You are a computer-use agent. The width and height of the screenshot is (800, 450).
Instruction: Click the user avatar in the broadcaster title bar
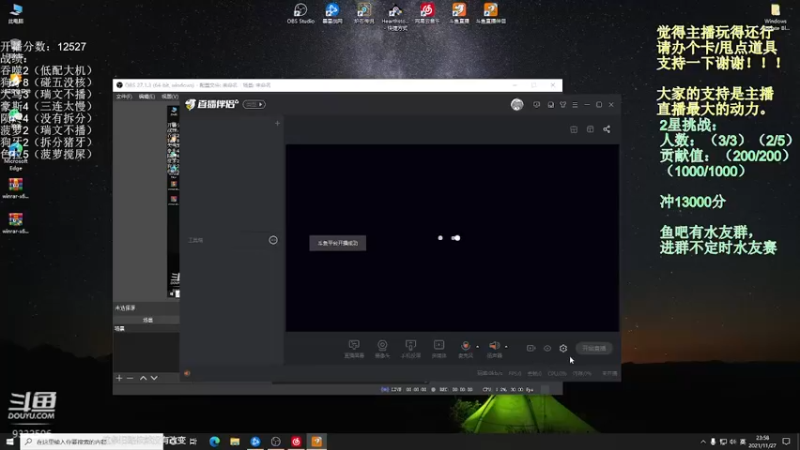(x=517, y=105)
